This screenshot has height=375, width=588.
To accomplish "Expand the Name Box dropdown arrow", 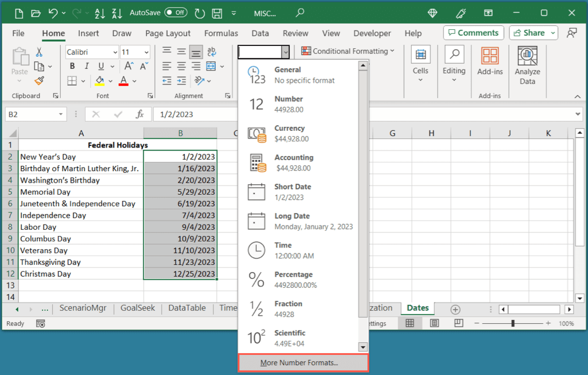I will click(61, 114).
